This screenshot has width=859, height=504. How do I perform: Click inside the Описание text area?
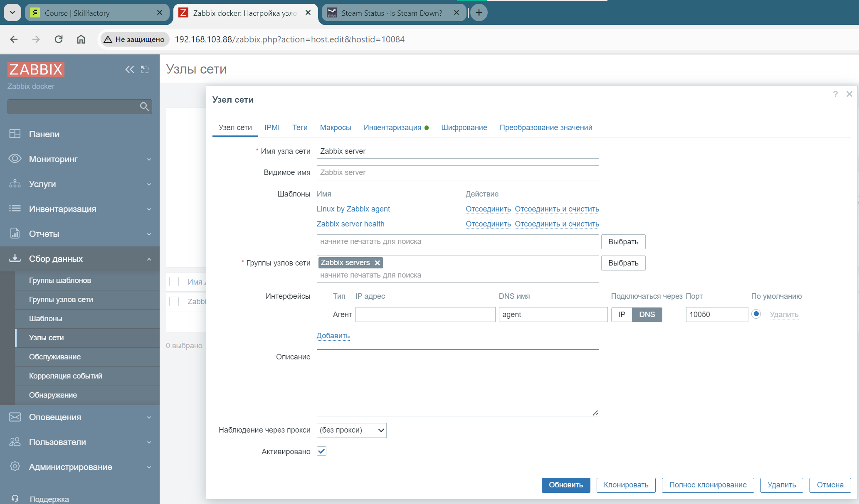point(457,383)
